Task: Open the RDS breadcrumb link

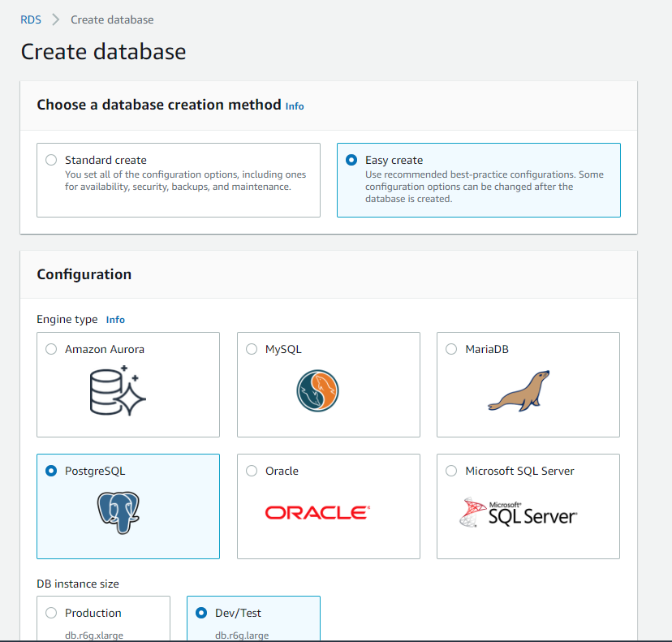Action: pos(31,19)
